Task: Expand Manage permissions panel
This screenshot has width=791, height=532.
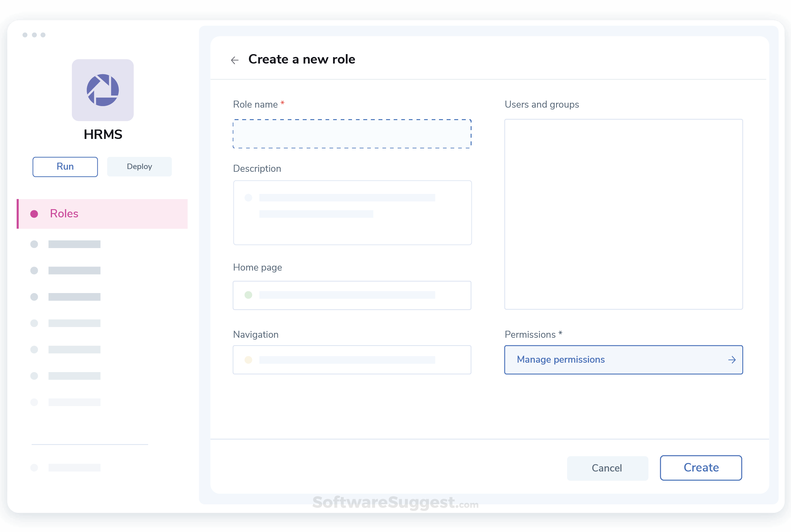Action: 623,360
